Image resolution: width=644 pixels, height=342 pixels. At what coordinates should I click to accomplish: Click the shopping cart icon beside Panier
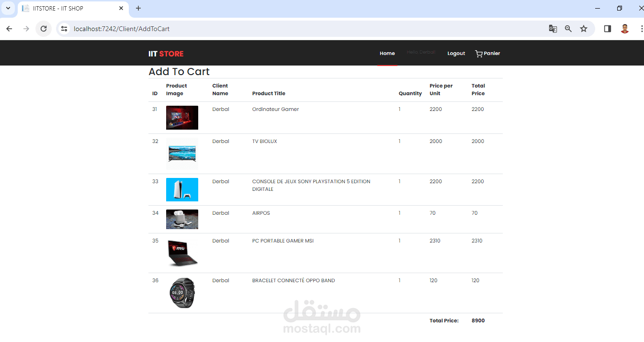[x=479, y=54]
